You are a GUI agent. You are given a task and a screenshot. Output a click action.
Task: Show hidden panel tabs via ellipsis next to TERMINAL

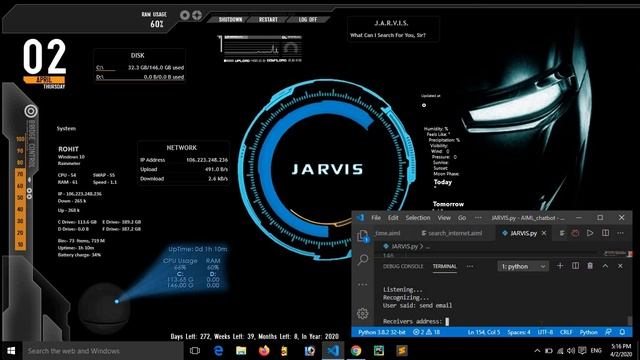click(x=470, y=266)
